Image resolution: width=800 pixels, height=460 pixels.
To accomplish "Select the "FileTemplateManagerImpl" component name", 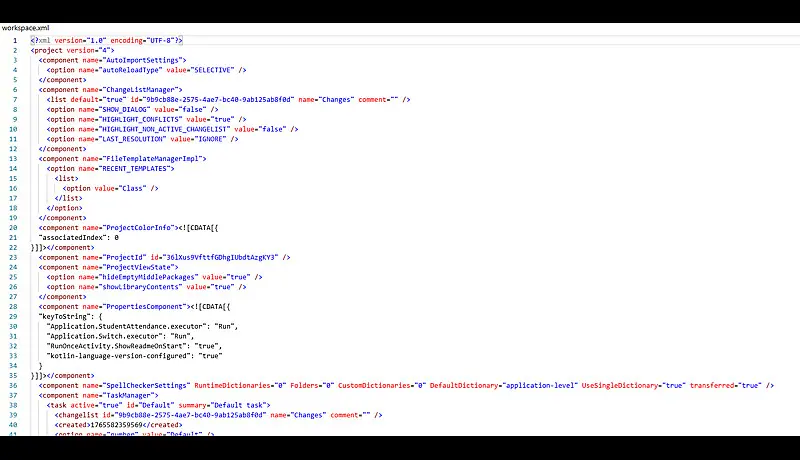I will 153,159.
